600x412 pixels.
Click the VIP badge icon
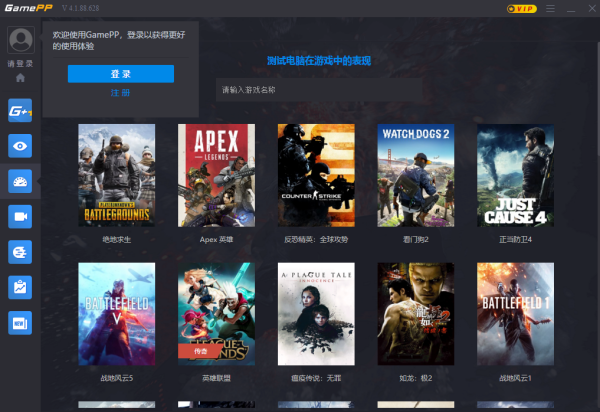click(522, 8)
